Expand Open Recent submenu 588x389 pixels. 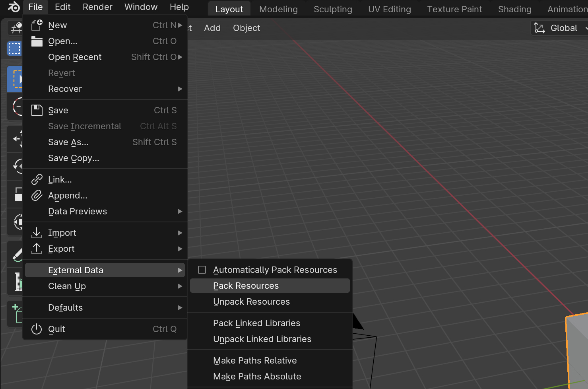[x=180, y=57]
